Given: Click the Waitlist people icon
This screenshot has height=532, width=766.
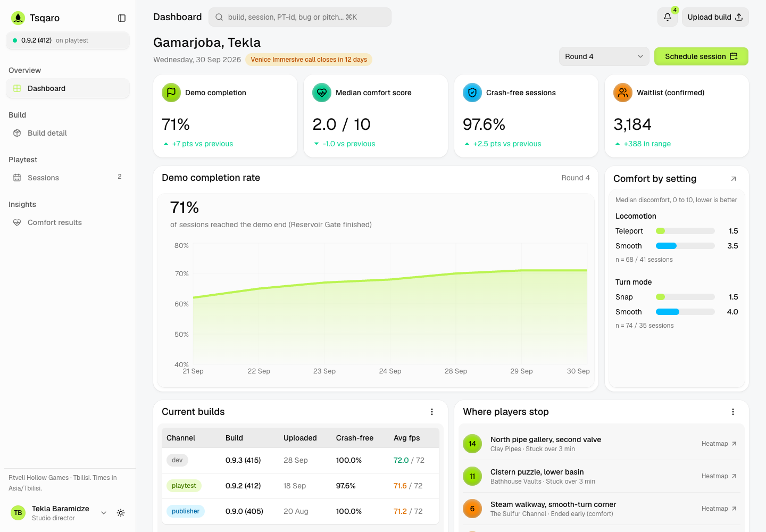Looking at the screenshot, I should (x=623, y=93).
